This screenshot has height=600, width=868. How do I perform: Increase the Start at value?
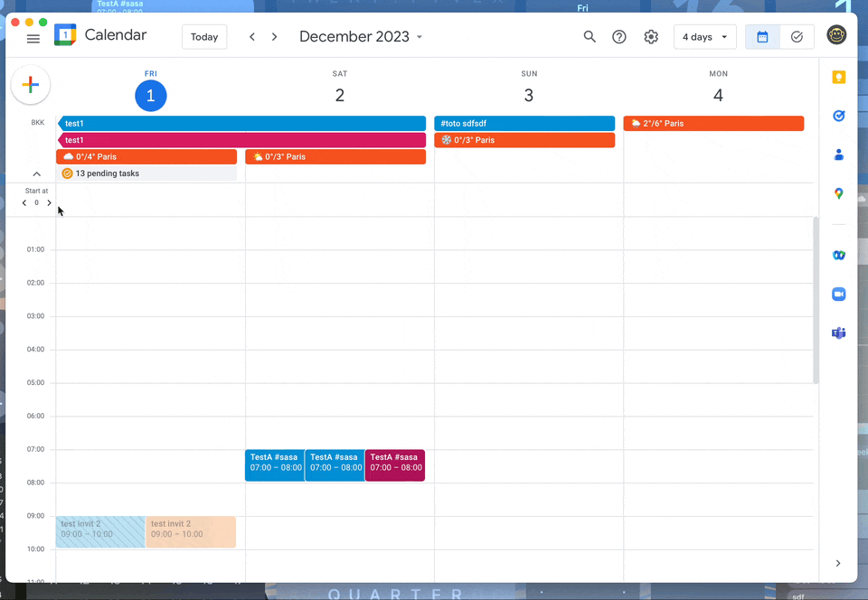click(49, 203)
